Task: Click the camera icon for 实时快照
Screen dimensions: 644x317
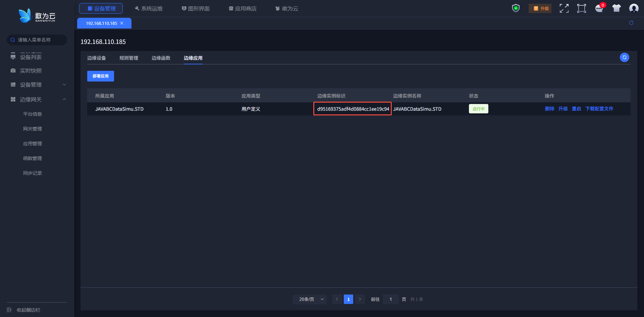Action: pos(13,70)
